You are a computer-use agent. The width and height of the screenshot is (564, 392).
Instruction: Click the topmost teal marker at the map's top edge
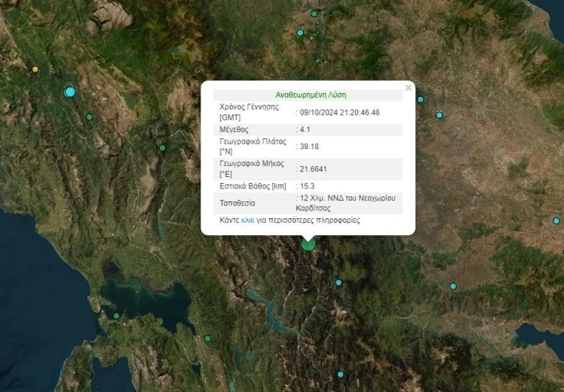(x=314, y=14)
